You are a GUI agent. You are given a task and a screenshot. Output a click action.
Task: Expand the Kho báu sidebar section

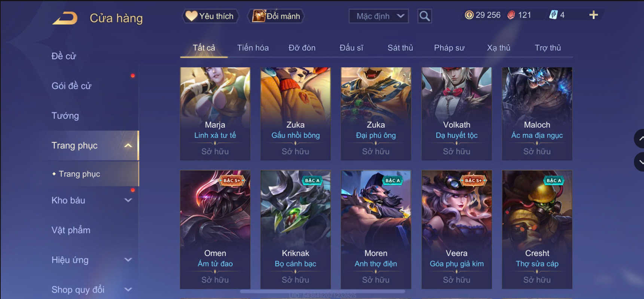pos(128,200)
